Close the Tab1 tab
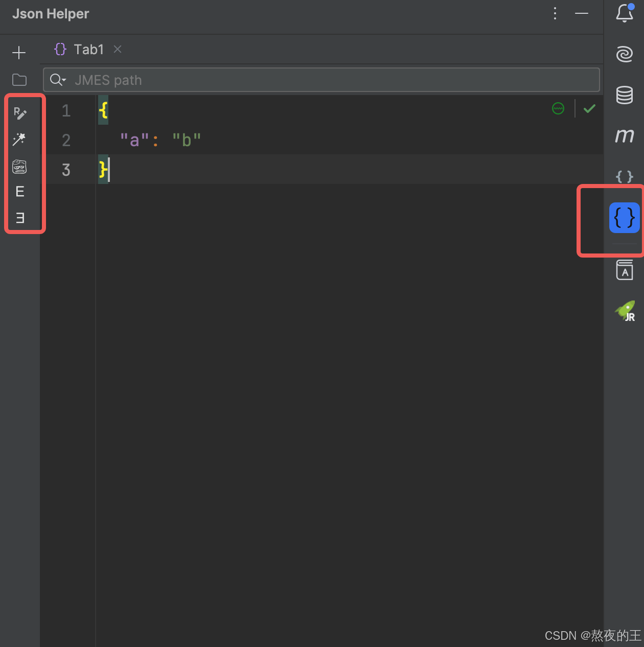Image resolution: width=644 pixels, height=647 pixels. pos(118,49)
